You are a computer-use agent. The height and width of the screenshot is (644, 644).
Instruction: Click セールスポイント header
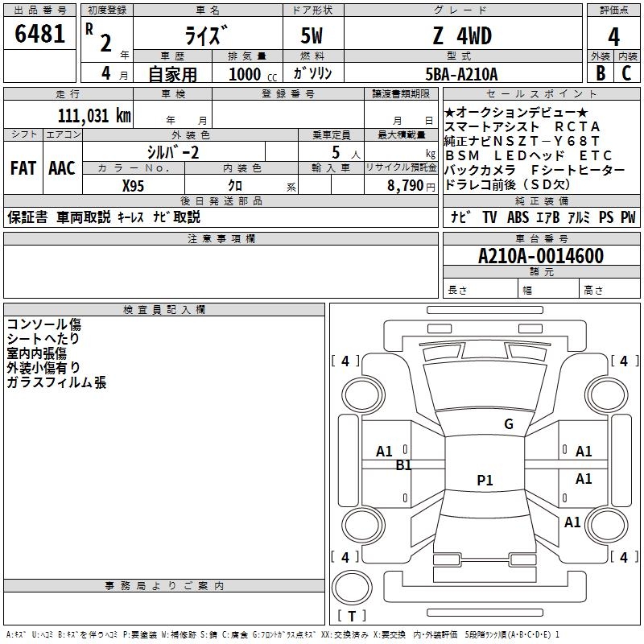[x=541, y=93]
